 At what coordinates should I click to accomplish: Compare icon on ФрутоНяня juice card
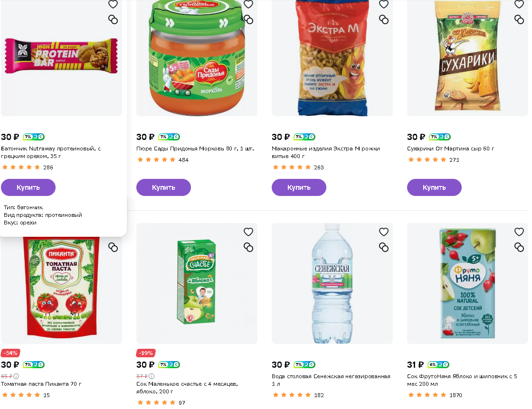519,247
